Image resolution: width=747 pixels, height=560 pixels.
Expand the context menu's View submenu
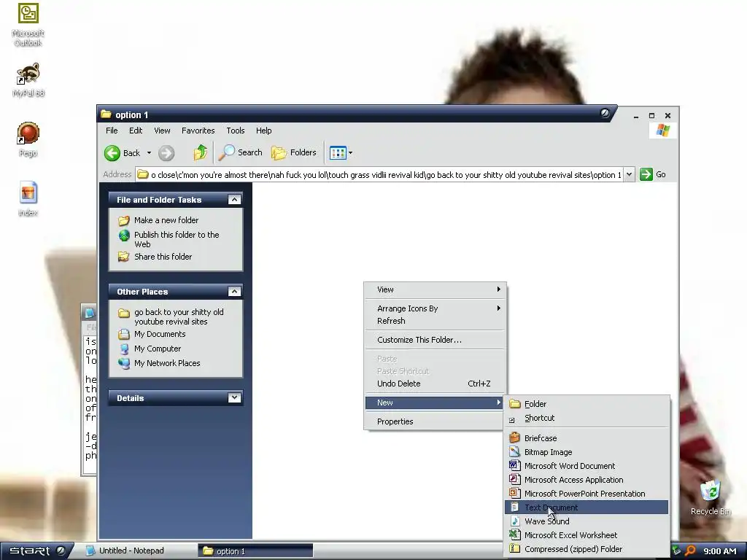pos(435,289)
